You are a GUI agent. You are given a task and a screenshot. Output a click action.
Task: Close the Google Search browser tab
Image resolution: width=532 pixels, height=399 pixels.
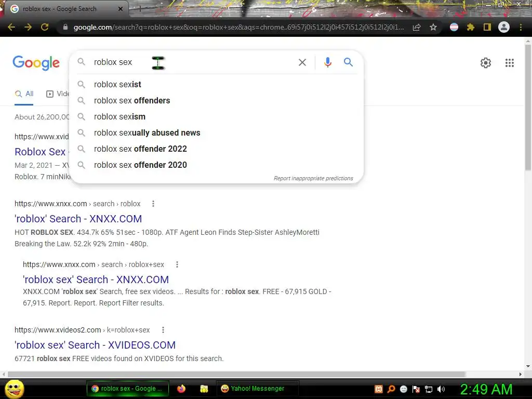pos(121,9)
